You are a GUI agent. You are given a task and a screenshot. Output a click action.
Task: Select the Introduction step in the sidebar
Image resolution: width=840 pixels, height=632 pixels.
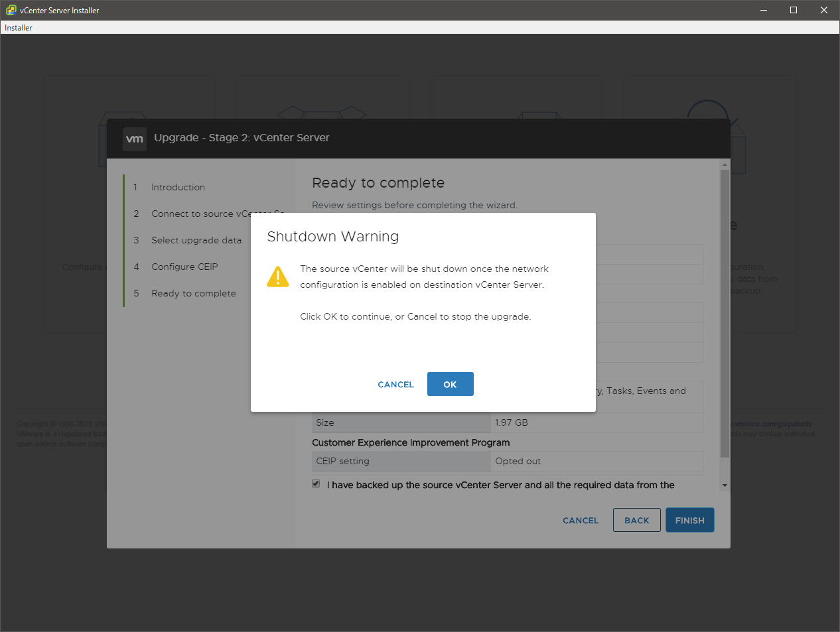click(x=178, y=188)
